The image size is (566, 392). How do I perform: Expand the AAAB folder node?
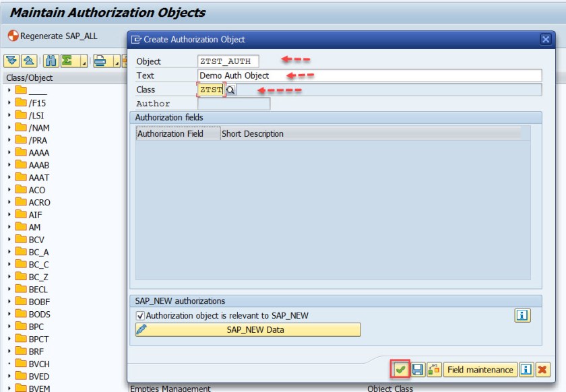(9, 165)
